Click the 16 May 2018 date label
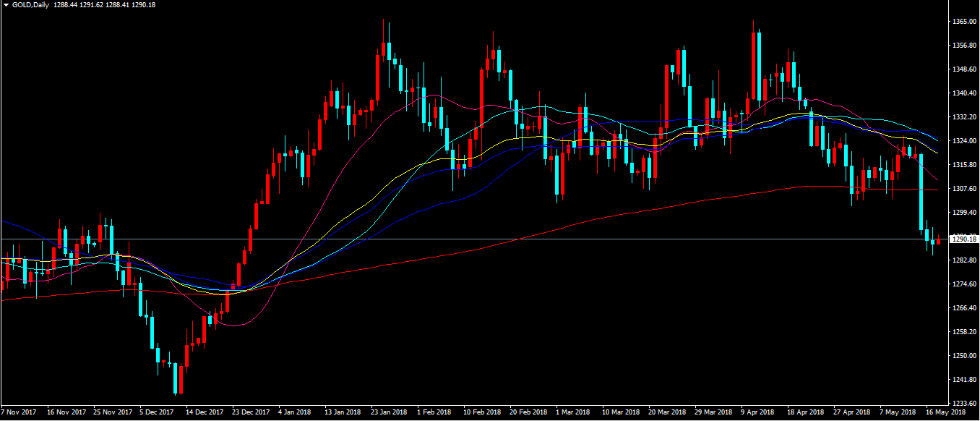 945,412
